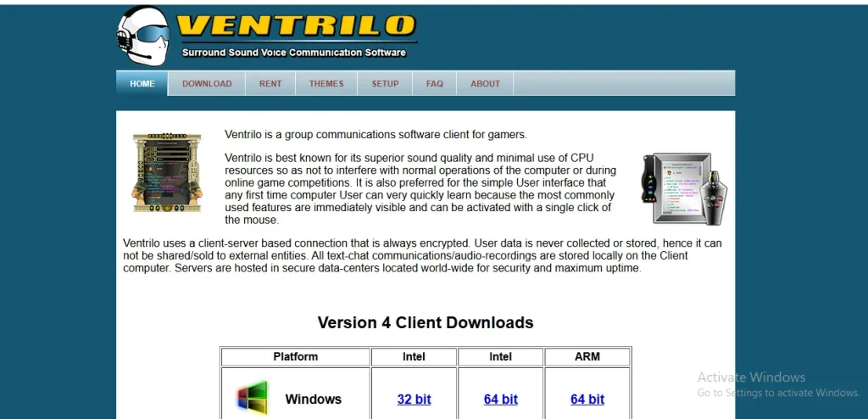Open the DOWNLOAD menu item
Image resolution: width=868 pixels, height=419 pixels.
point(207,84)
